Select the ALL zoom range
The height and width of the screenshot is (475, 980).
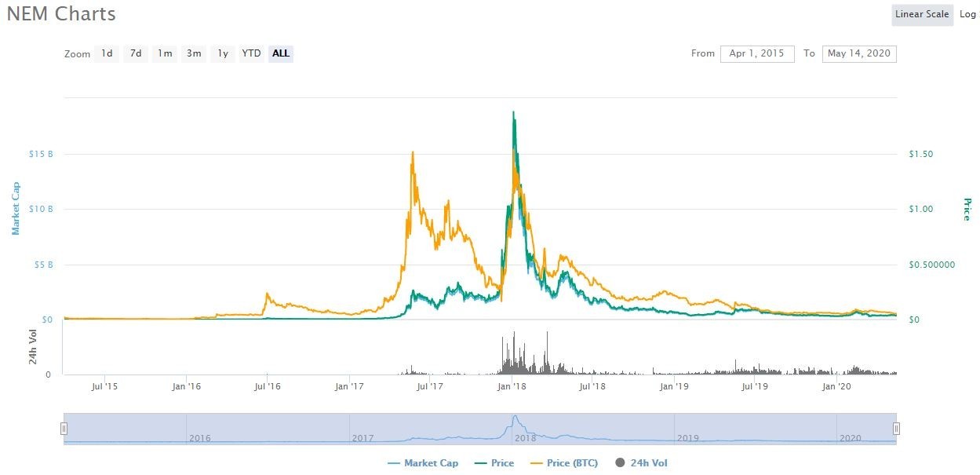(281, 53)
